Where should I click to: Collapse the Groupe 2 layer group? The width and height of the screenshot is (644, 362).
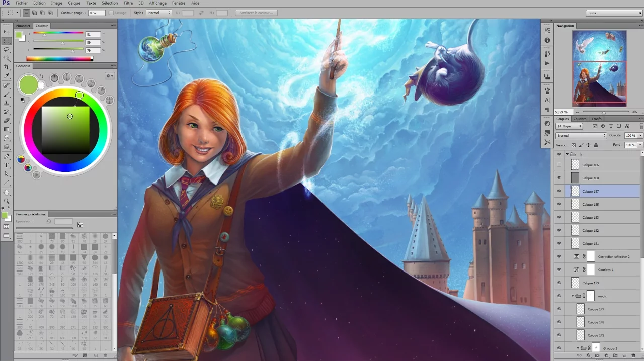click(578, 348)
